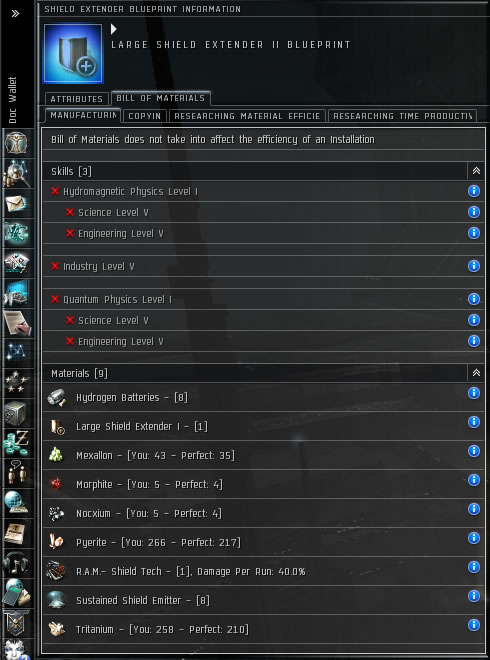
Task: Open character sheet icon in sidebar
Action: tap(17, 143)
